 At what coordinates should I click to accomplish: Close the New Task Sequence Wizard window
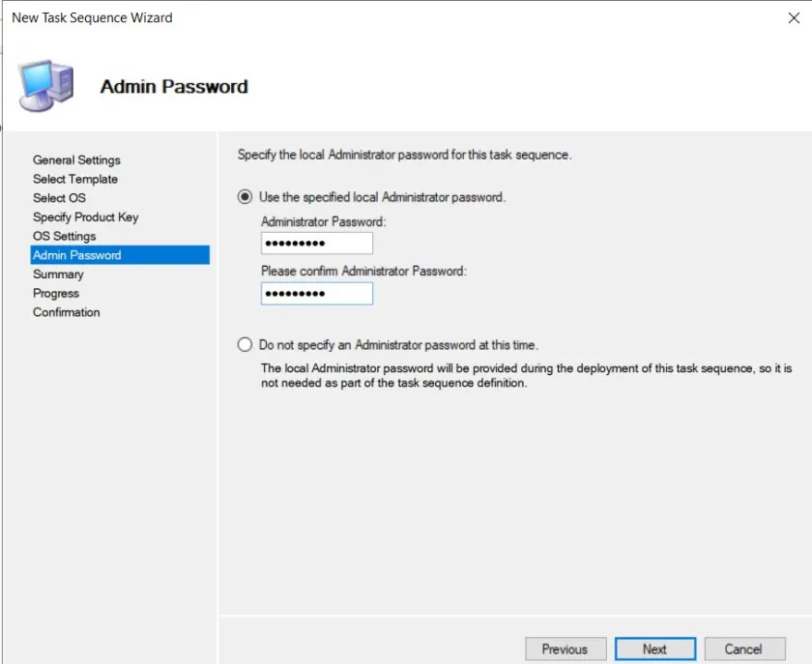click(x=794, y=17)
